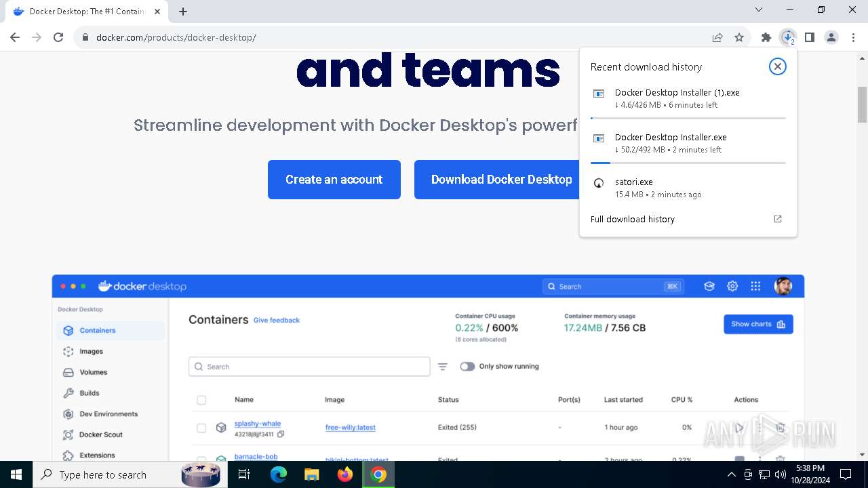Click Last started column header
This screenshot has height=488, width=868.
click(623, 400)
